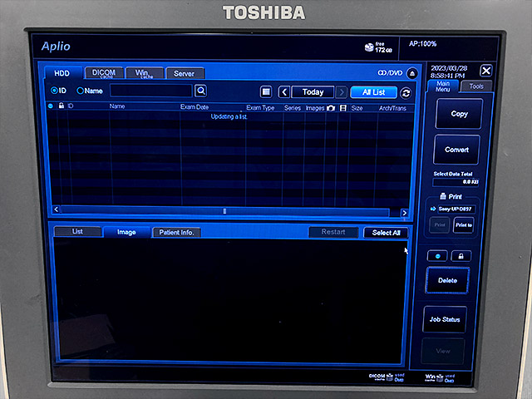Open the Server tab
This screenshot has height=399, width=532.
click(185, 74)
